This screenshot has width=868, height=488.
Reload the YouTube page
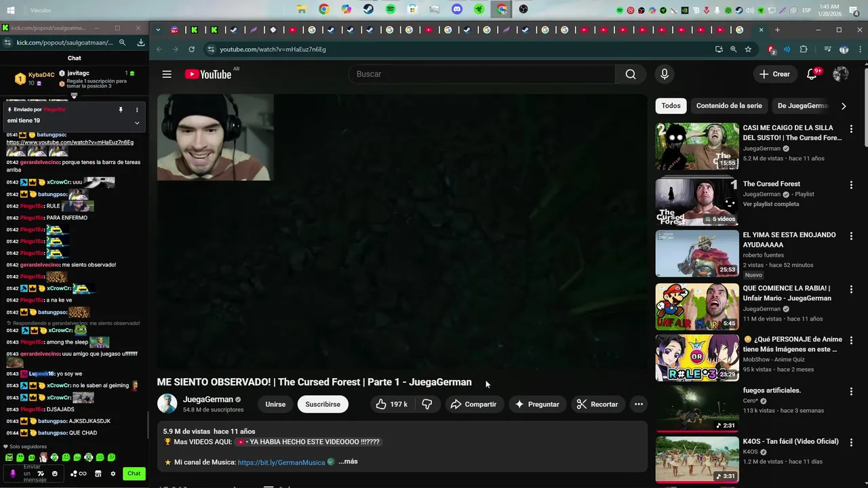pos(192,49)
